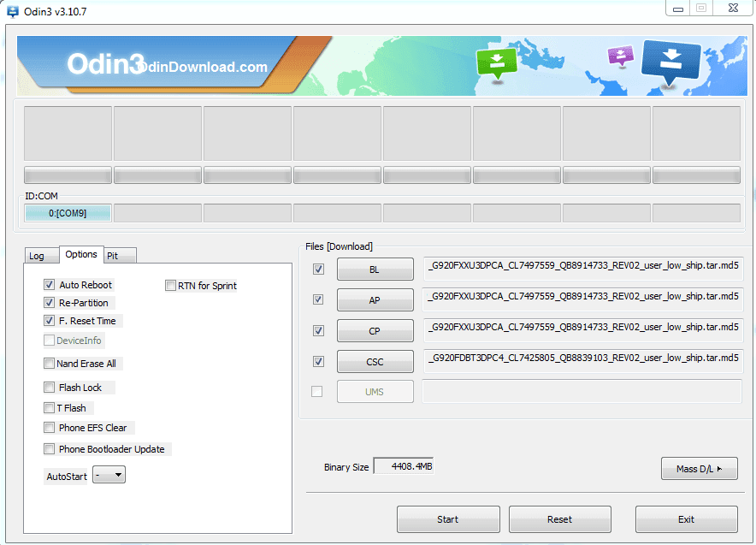Click the CSC file select button

click(x=375, y=362)
